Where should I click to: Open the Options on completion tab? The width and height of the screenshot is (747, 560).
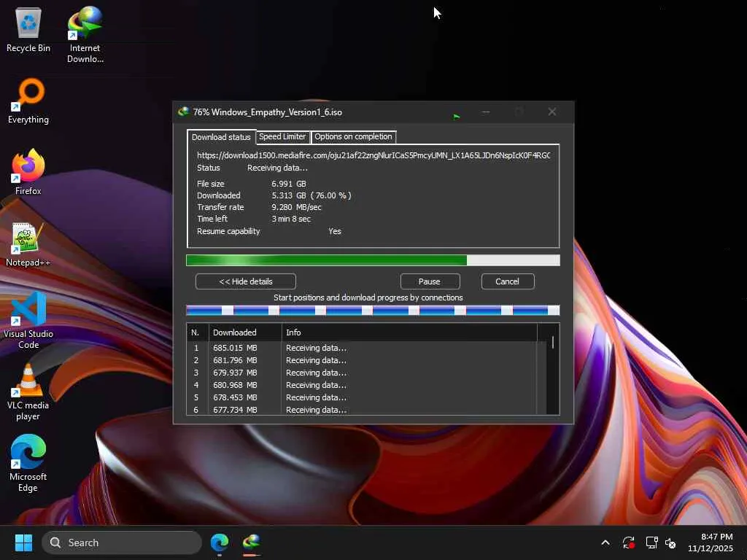353,136
